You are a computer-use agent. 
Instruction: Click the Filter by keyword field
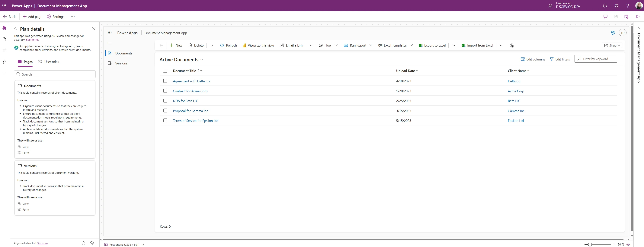pyautogui.click(x=595, y=59)
